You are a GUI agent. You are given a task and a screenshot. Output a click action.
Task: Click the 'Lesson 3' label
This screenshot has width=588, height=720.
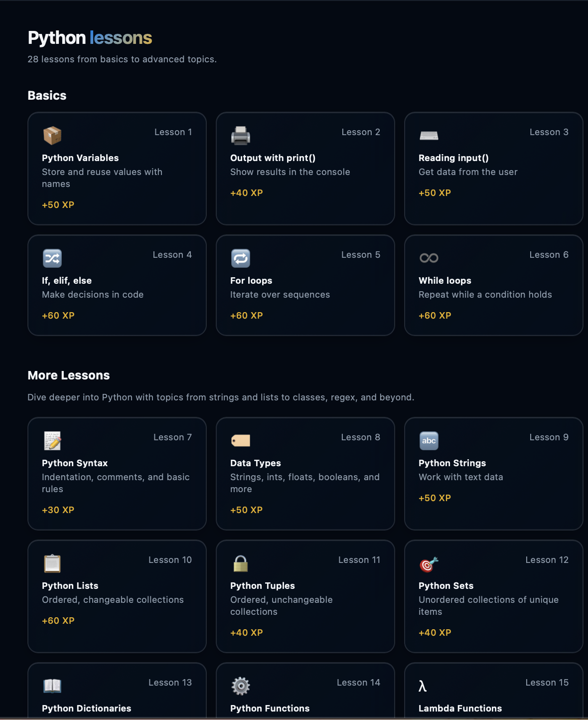coord(549,132)
